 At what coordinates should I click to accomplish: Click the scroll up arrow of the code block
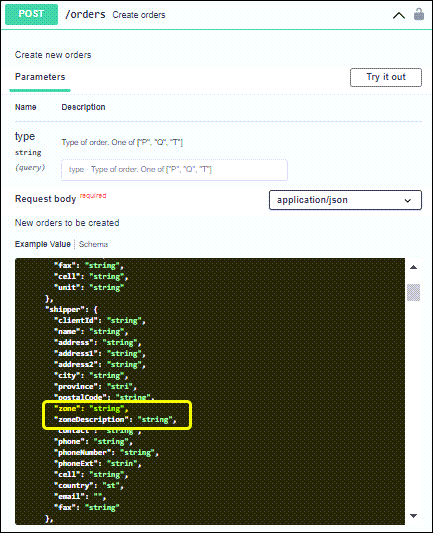point(413,267)
